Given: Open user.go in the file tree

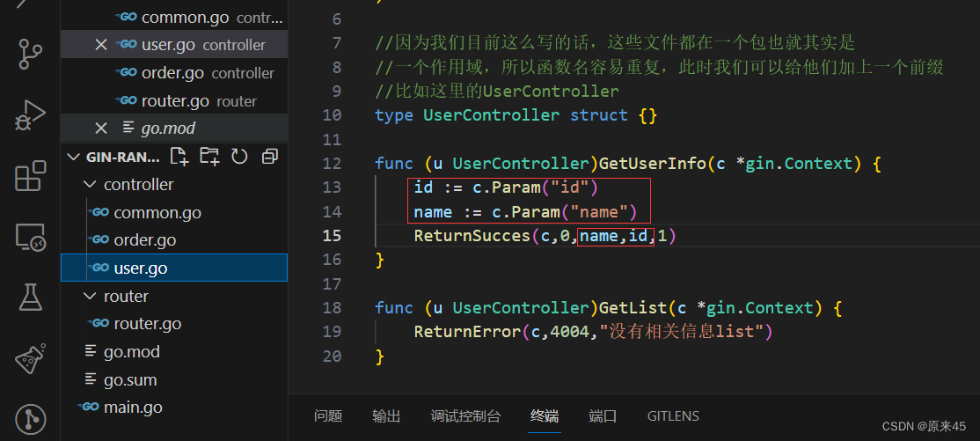Looking at the screenshot, I should 174,268.
